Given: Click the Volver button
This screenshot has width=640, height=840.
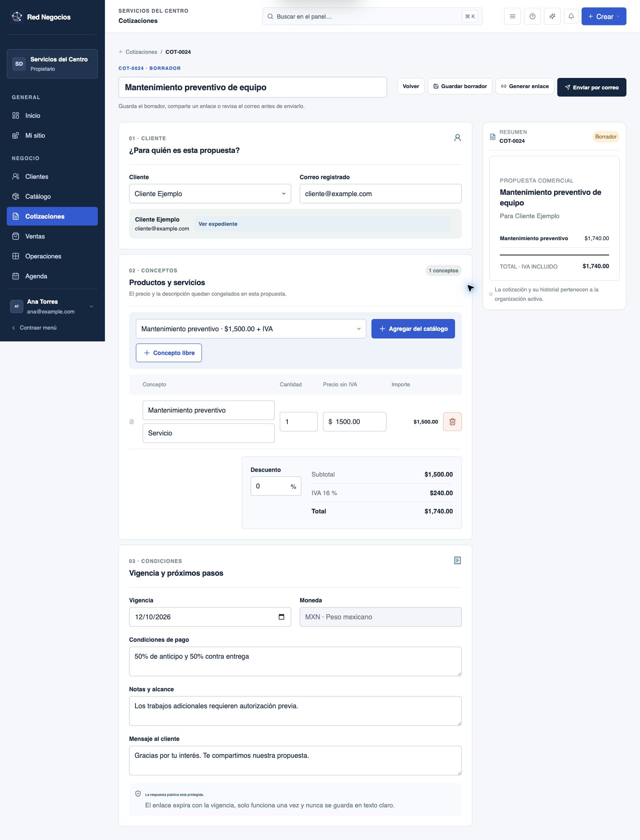Looking at the screenshot, I should click(x=411, y=86).
